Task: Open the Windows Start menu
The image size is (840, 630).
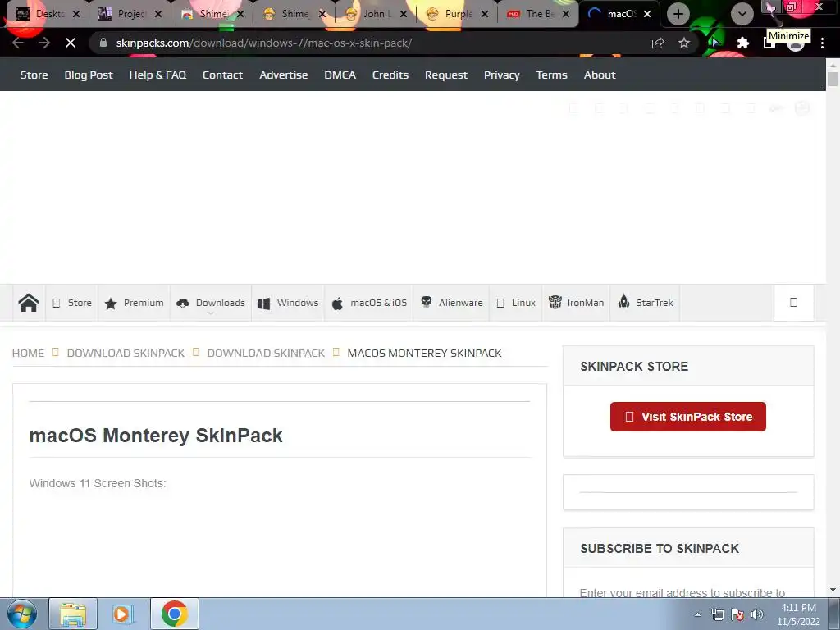Action: 21,614
